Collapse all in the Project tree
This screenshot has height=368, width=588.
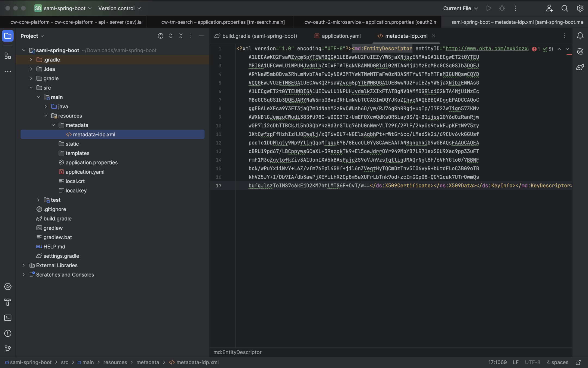tap(181, 36)
